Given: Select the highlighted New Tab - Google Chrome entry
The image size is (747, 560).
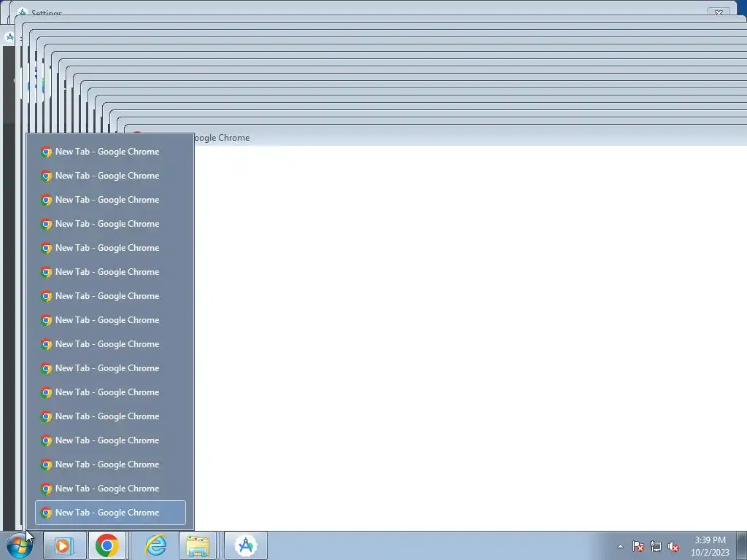Looking at the screenshot, I should point(111,513).
